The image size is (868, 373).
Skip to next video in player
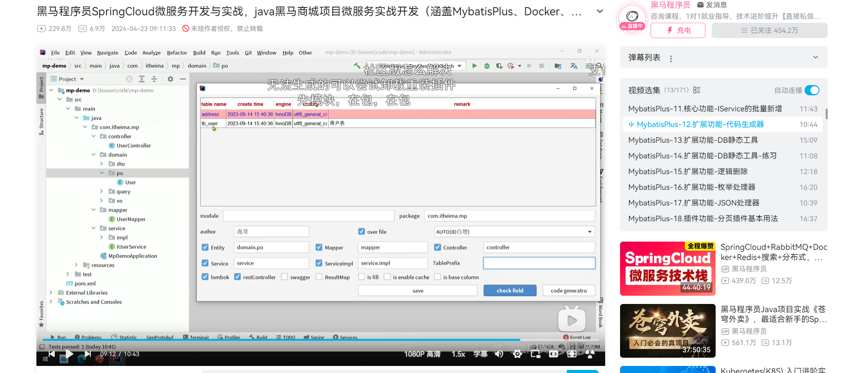click(88, 354)
